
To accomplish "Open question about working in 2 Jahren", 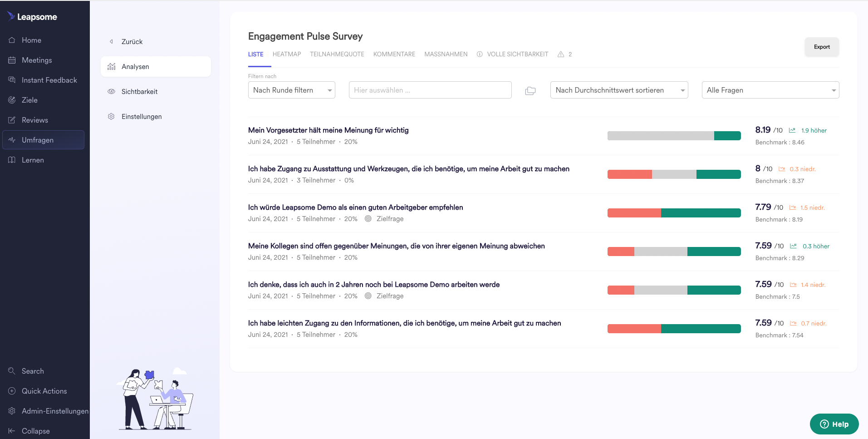I will pyautogui.click(x=373, y=284).
